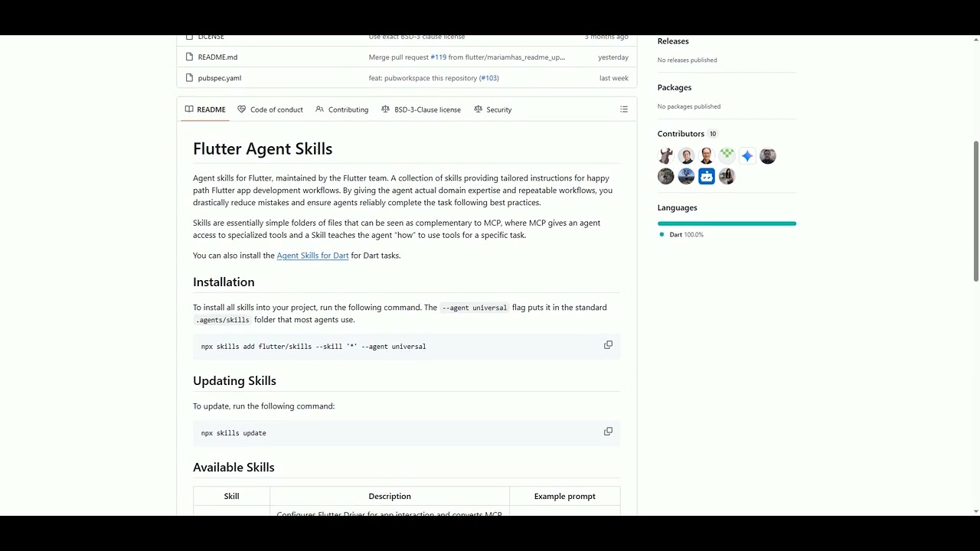The height and width of the screenshot is (551, 980).
Task: Click the second contributor avatar in top row
Action: [x=686, y=156]
